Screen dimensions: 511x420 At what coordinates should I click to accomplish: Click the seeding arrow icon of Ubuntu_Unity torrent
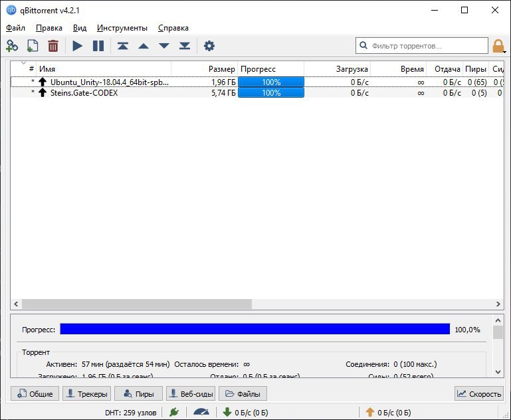coord(43,82)
